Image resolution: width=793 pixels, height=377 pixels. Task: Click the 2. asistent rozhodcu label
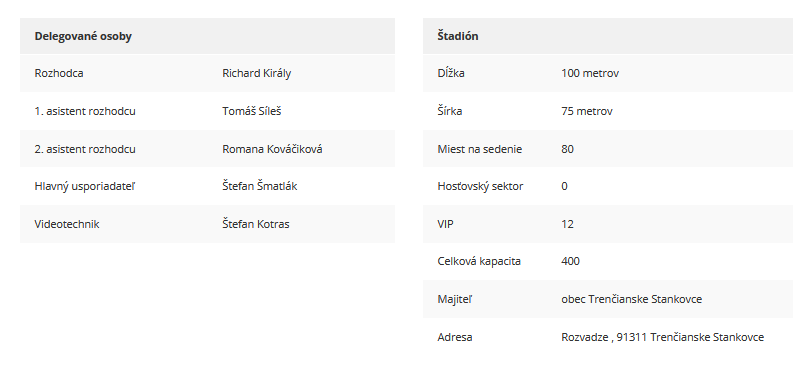coord(85,149)
